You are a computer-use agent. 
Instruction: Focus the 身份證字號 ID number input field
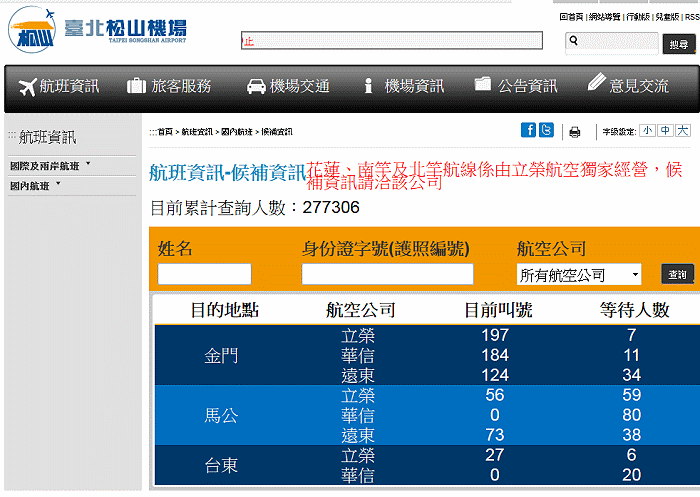tap(388, 274)
